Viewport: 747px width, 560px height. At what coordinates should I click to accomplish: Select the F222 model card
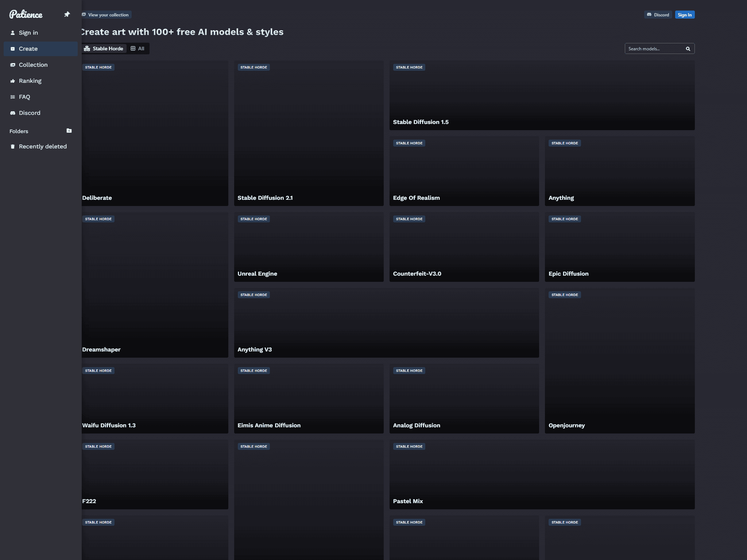coord(155,474)
